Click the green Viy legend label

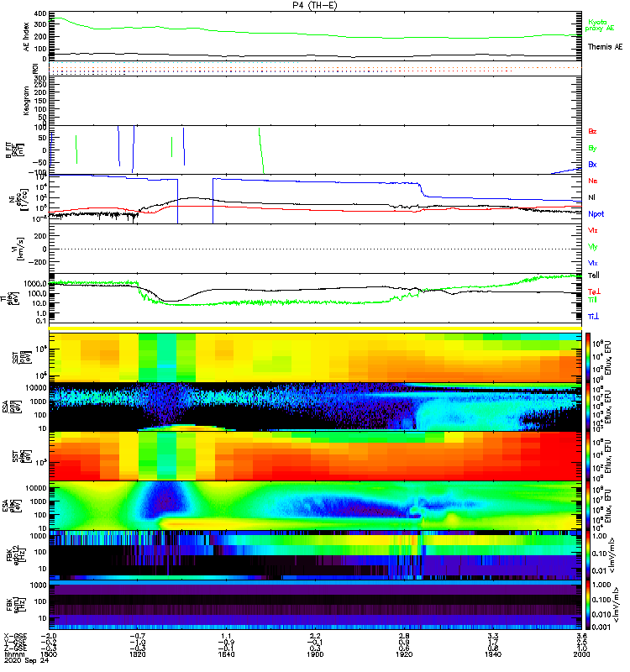(x=593, y=247)
